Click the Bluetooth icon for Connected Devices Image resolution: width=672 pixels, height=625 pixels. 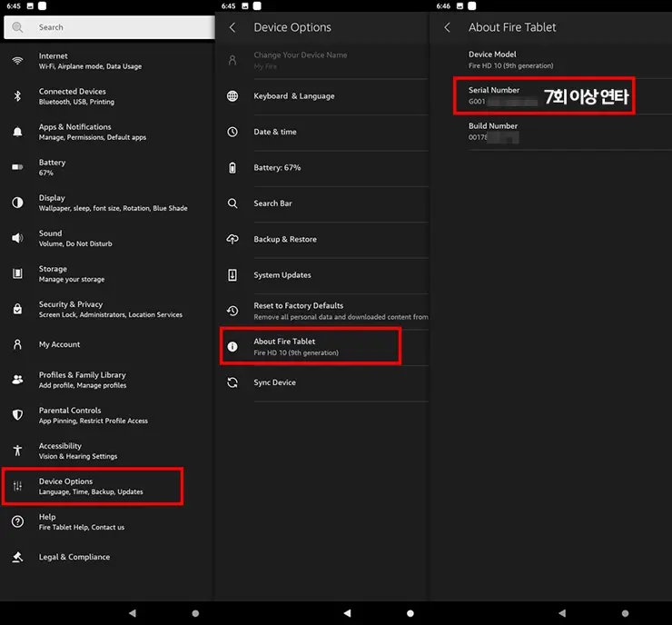tap(17, 96)
